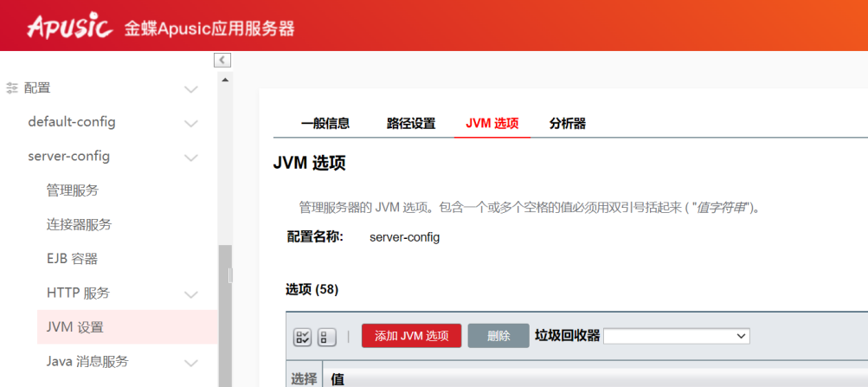Open the 垃圾回收器 dropdown
The height and width of the screenshot is (387, 868).
coord(677,336)
